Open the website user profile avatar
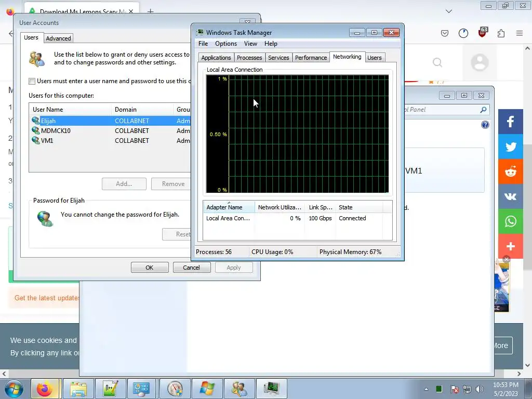532x399 pixels. pyautogui.click(x=480, y=62)
